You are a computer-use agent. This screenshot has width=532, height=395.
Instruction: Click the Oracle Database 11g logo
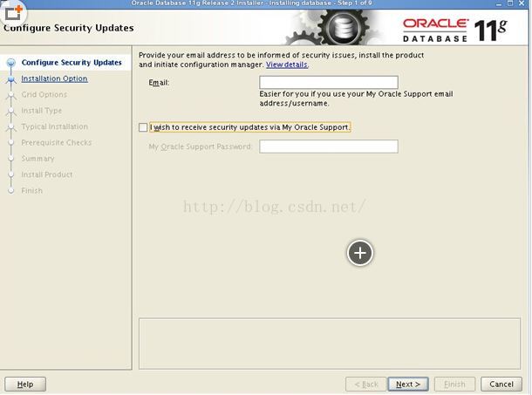(x=454, y=31)
